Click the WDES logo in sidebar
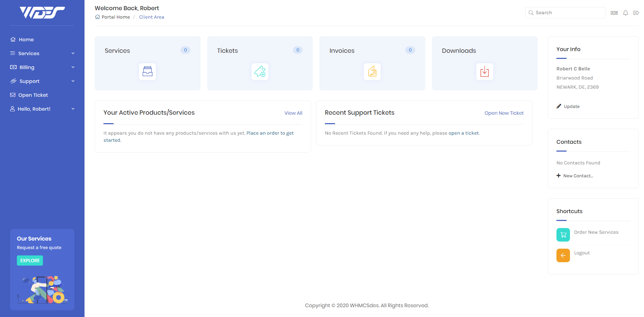 [x=42, y=13]
